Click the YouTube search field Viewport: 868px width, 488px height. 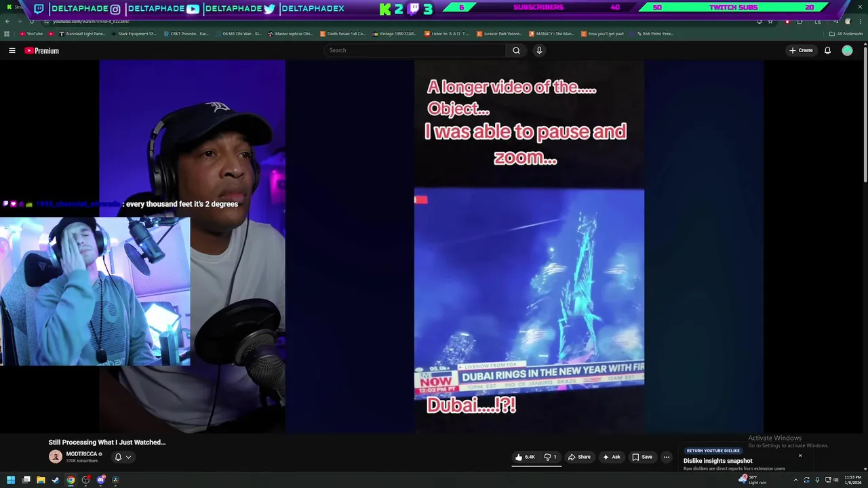pos(414,50)
